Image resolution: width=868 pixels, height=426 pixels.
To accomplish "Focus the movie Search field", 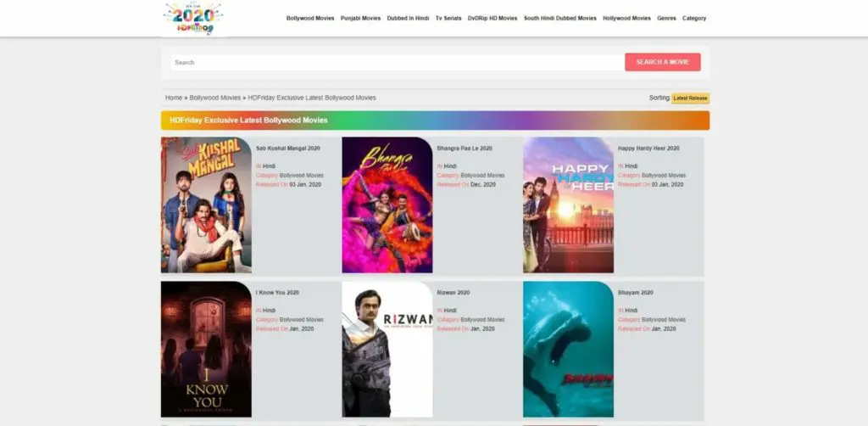I will [397, 63].
